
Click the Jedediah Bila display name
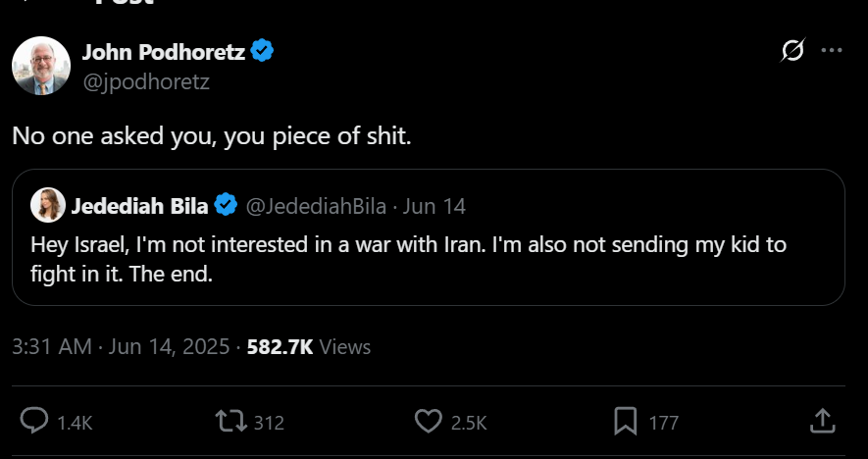(139, 206)
